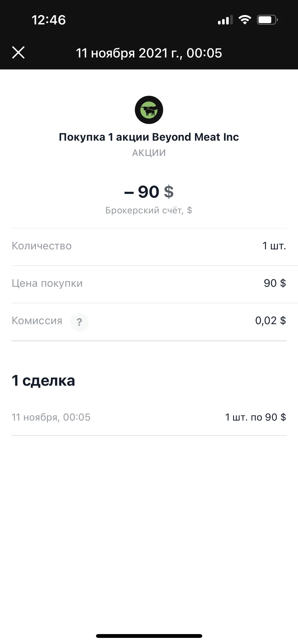
Task: Tap the home indicator bar
Action: pos(149,636)
